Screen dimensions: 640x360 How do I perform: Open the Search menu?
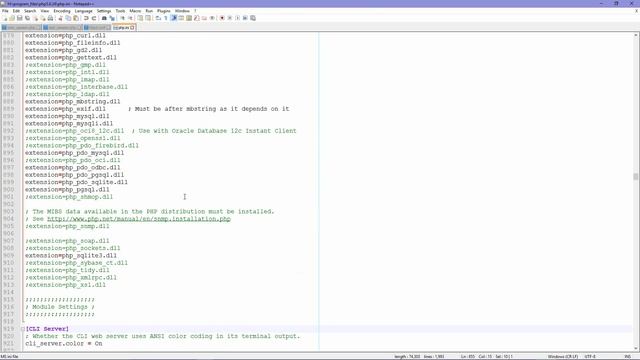point(30,11)
